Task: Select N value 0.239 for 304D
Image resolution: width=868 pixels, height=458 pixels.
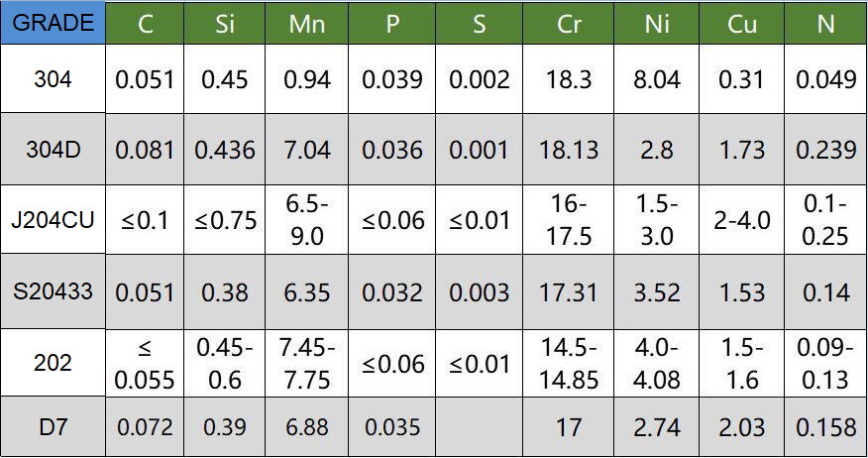Action: (x=826, y=150)
